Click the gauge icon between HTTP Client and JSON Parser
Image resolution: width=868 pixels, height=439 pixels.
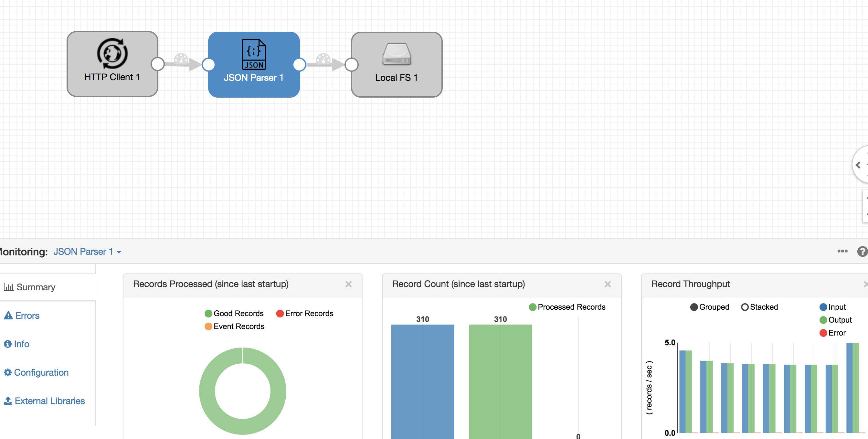click(x=181, y=59)
